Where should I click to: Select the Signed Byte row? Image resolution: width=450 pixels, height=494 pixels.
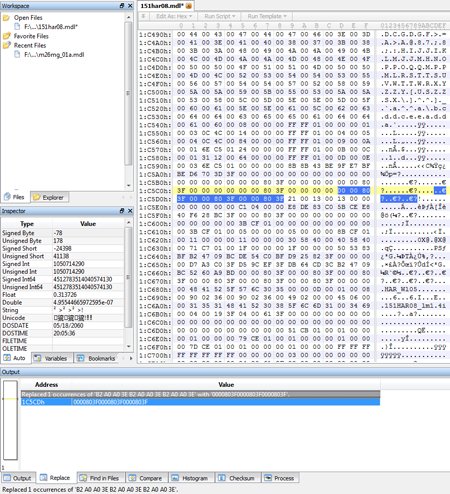click(63, 233)
